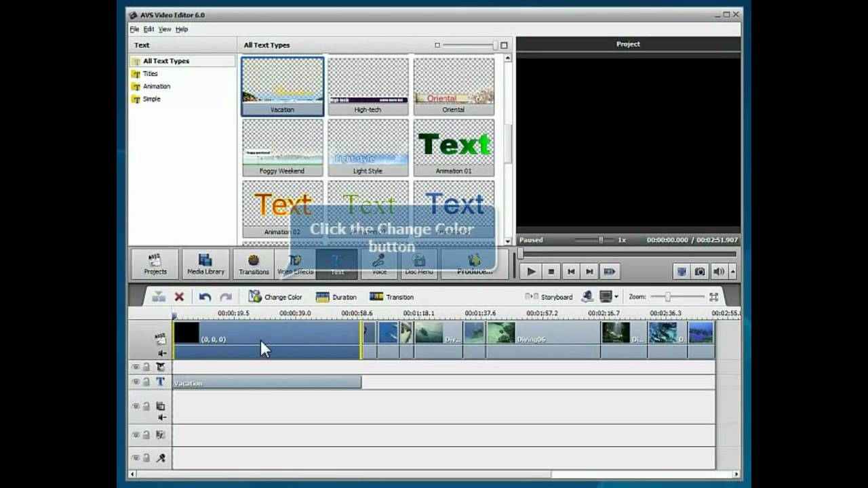Toggle visibility of the video overlay track

tap(136, 406)
